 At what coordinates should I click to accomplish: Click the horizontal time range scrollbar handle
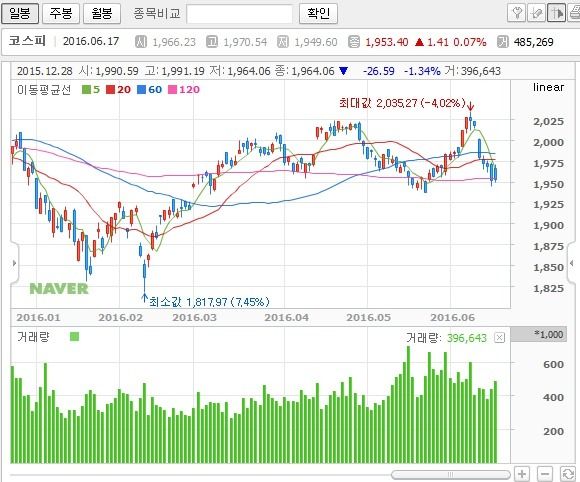coord(451,475)
